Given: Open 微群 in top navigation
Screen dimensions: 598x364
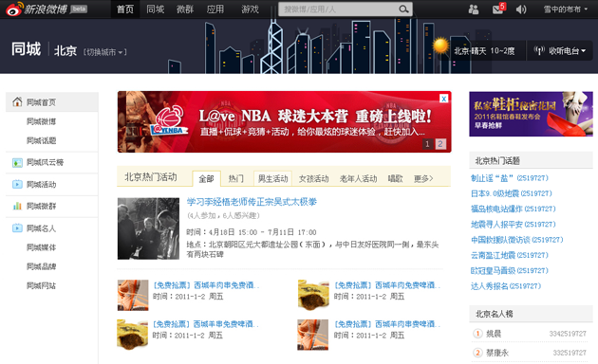Looking at the screenshot, I should coord(185,9).
